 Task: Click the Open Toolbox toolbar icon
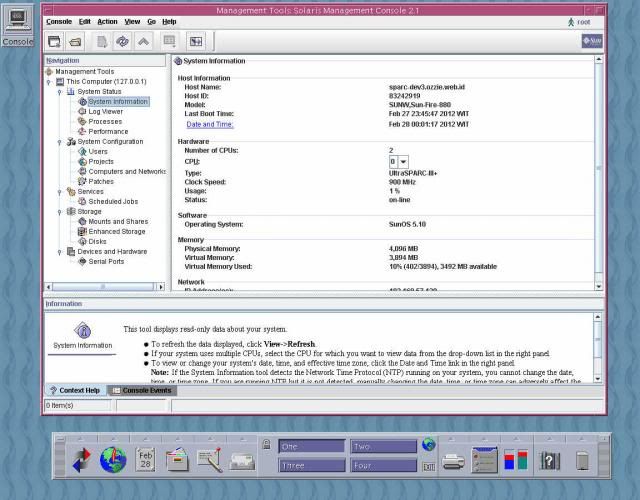[x=76, y=41]
